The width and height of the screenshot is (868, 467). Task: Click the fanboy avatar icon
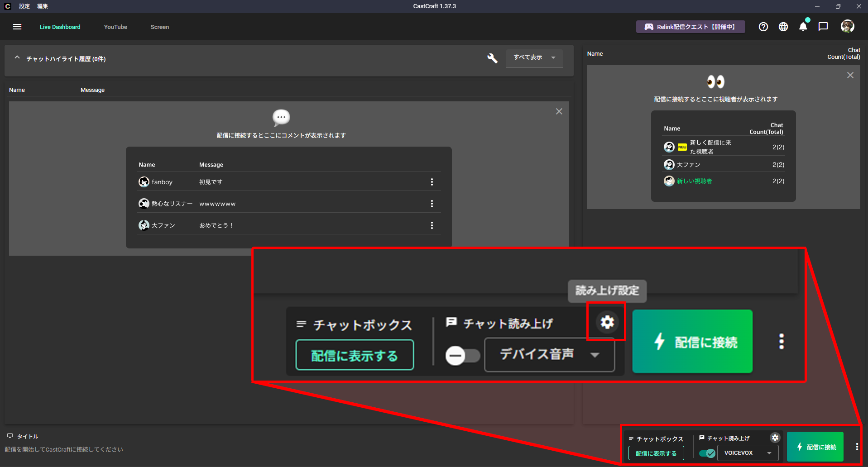[144, 182]
